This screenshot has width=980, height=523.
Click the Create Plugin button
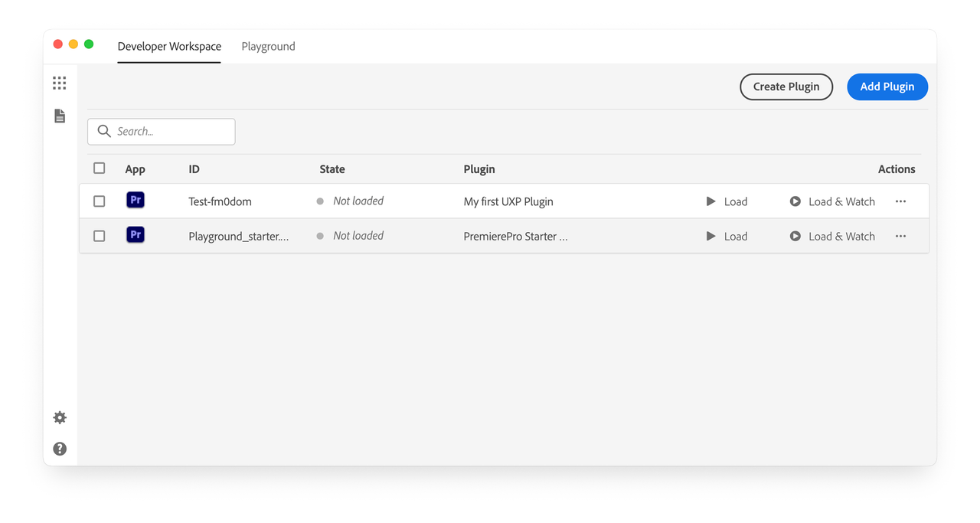(x=786, y=87)
